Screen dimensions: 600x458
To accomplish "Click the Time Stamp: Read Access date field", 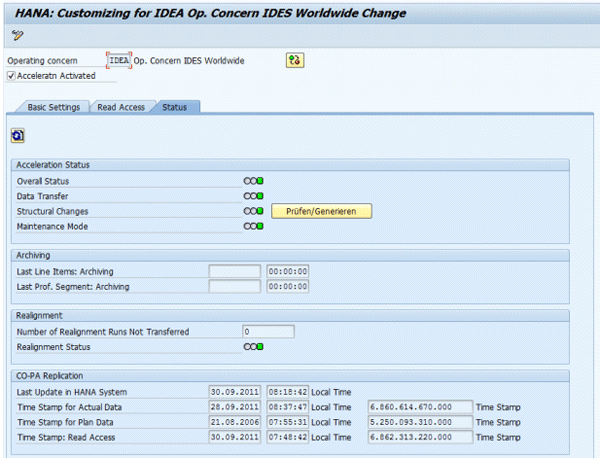I will (x=234, y=437).
